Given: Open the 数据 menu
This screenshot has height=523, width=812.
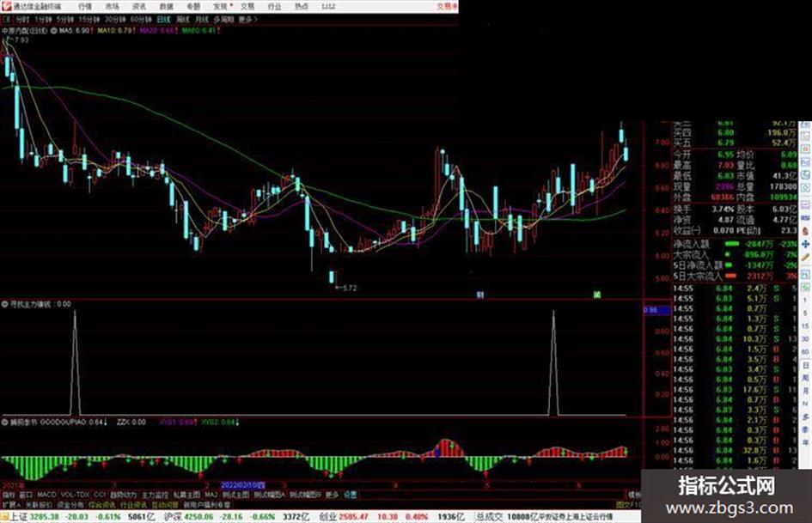Looking at the screenshot, I should [166, 7].
